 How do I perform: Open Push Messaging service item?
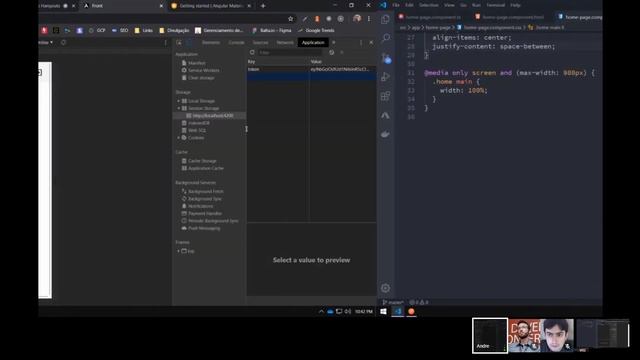(x=204, y=228)
